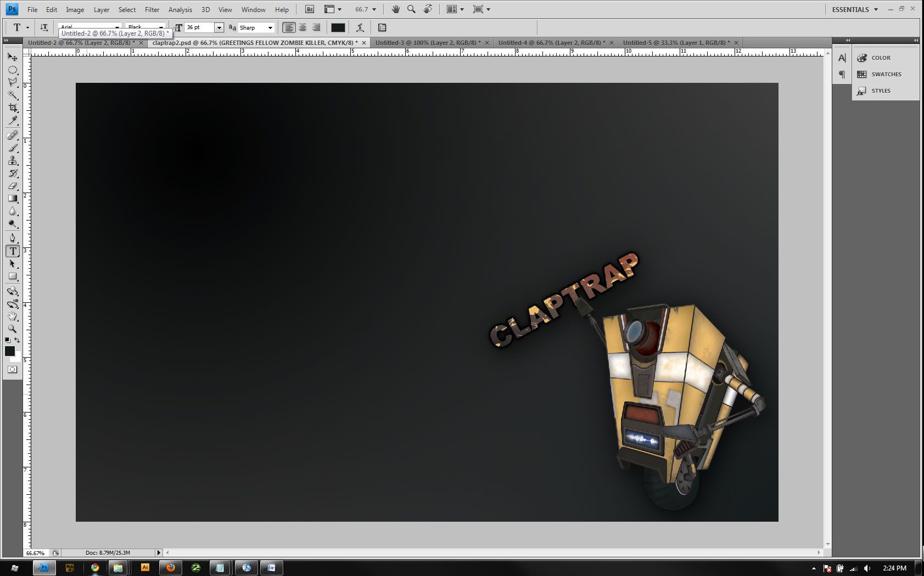
Task: Select the Move tool
Action: coord(13,57)
